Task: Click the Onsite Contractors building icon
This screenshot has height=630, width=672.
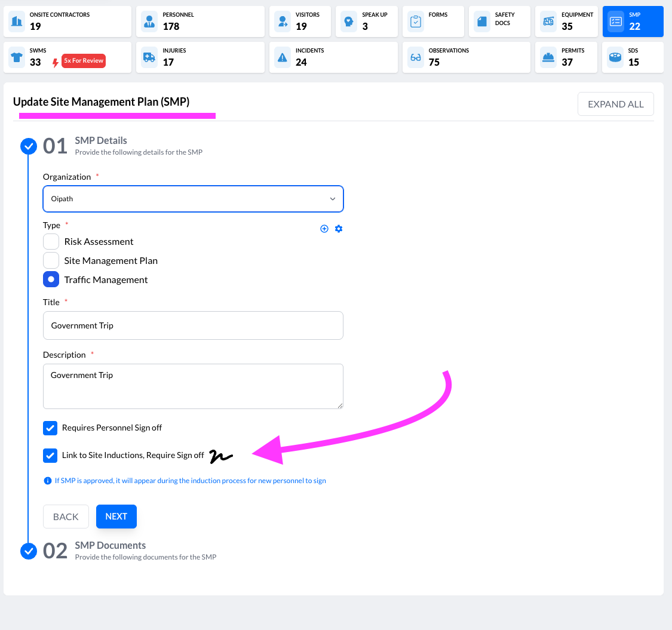Action: [17, 21]
